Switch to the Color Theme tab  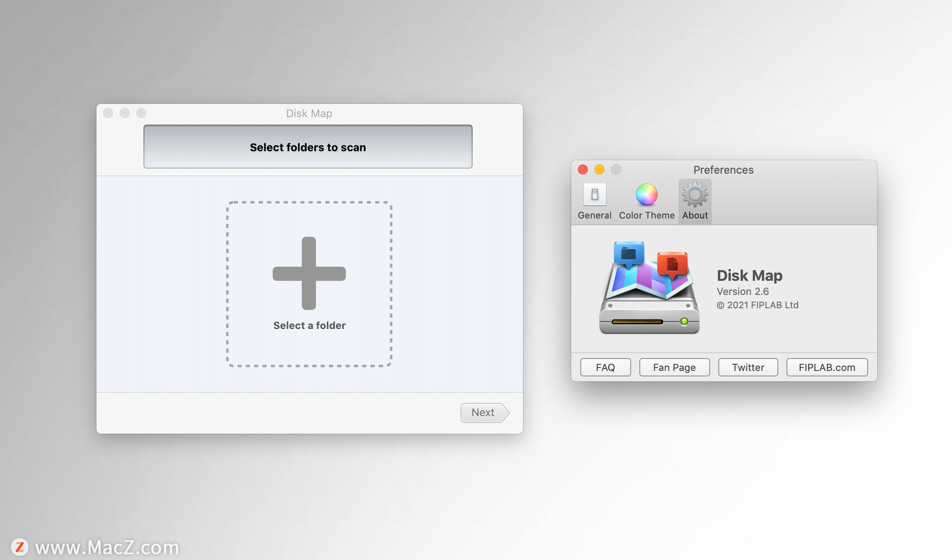[647, 201]
